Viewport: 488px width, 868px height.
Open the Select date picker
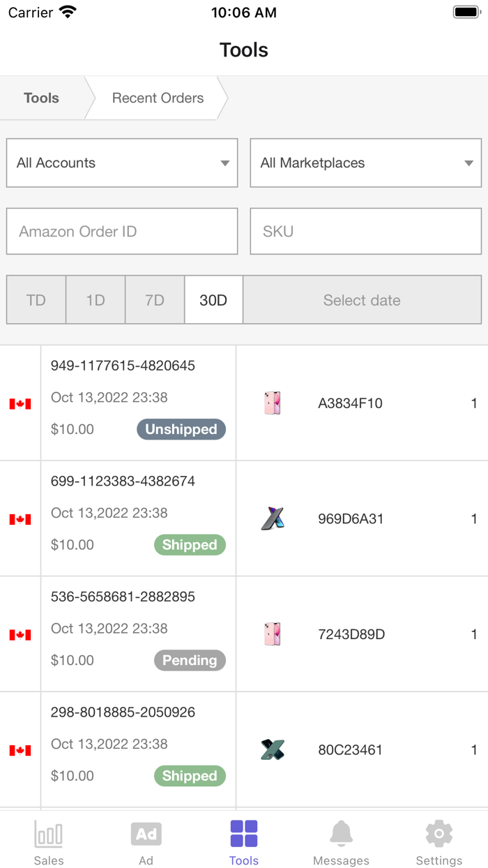click(x=362, y=300)
